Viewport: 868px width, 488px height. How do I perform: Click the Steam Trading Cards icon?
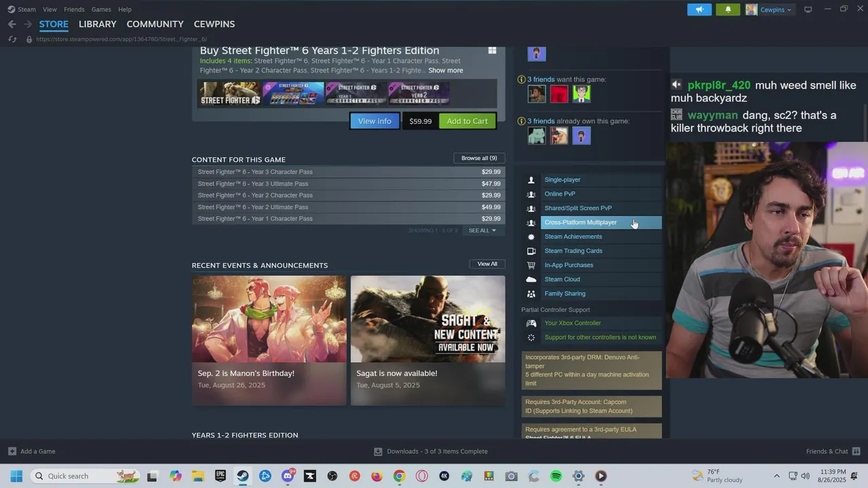tap(531, 251)
